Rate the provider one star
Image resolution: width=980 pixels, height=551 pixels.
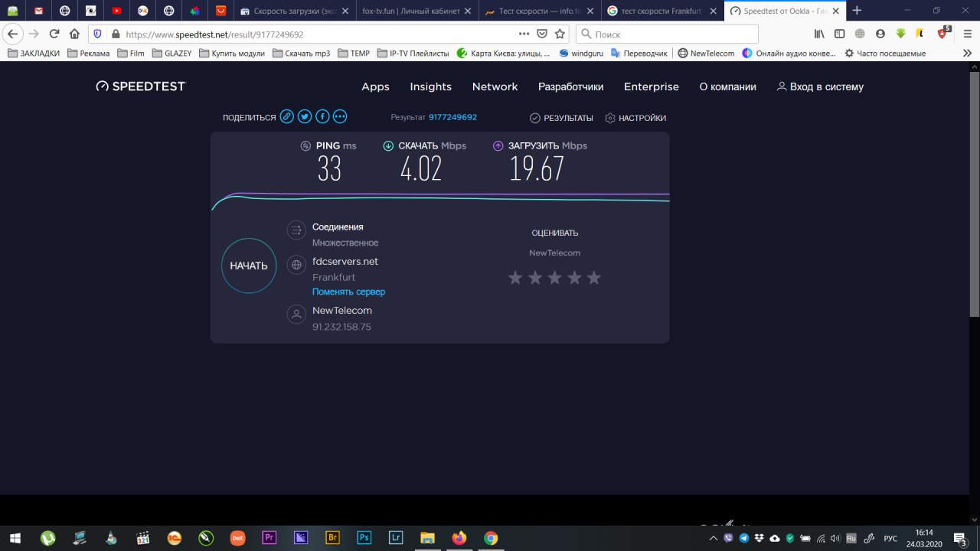click(515, 278)
